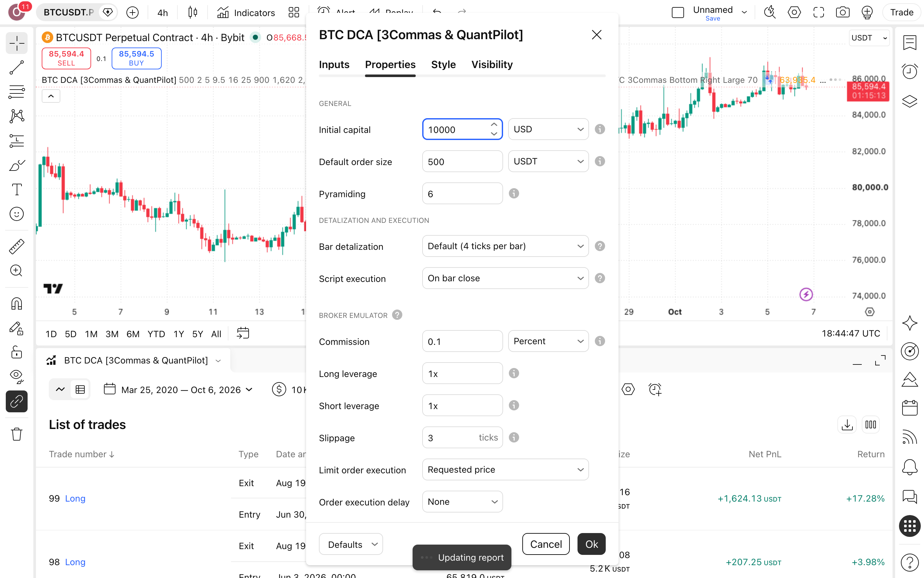The height and width of the screenshot is (578, 924).
Task: Click the Slippage ticks input field
Action: click(x=462, y=437)
